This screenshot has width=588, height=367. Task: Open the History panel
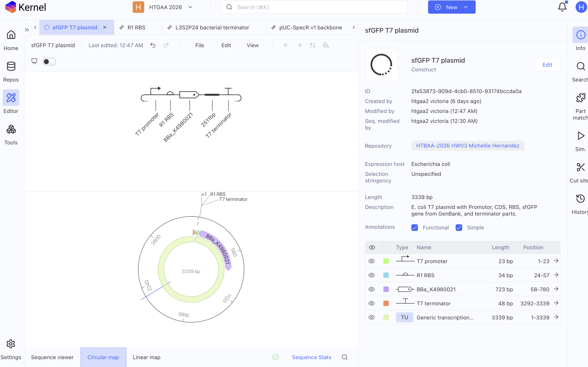tap(580, 204)
